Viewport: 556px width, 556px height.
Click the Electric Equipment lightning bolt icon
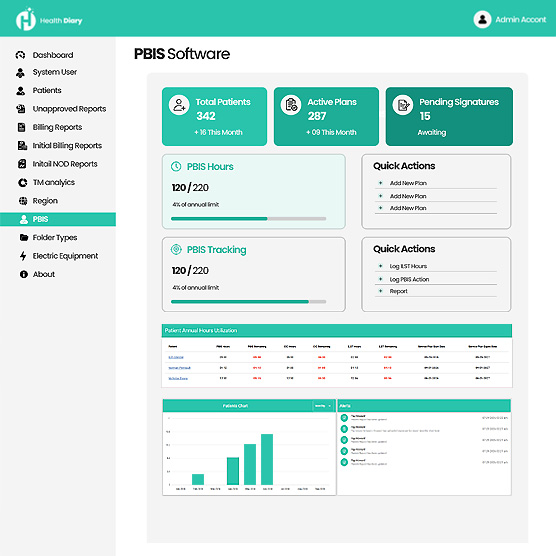pyautogui.click(x=23, y=256)
